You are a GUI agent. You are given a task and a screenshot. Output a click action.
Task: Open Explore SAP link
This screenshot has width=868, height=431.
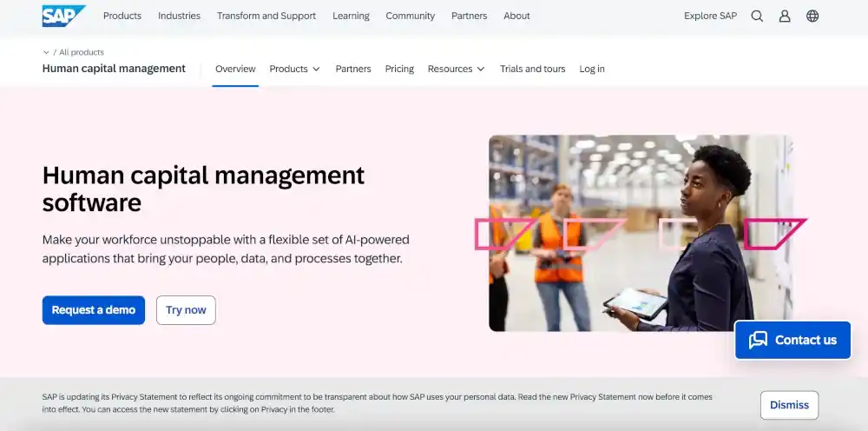tap(710, 16)
